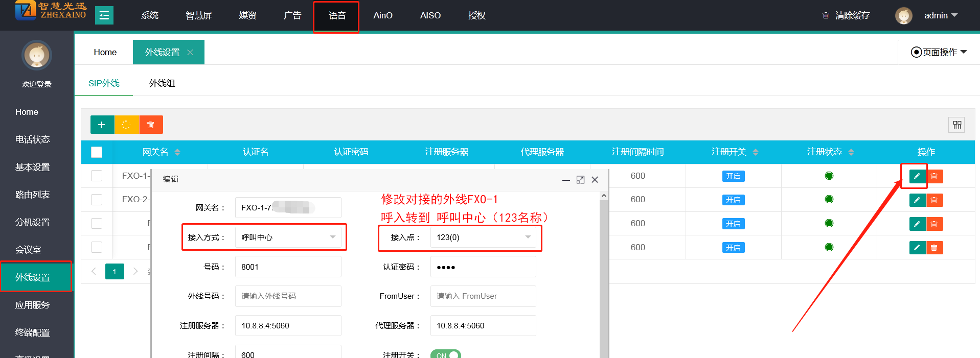Click the yellow refresh icon button
This screenshot has height=358, width=980.
126,125
